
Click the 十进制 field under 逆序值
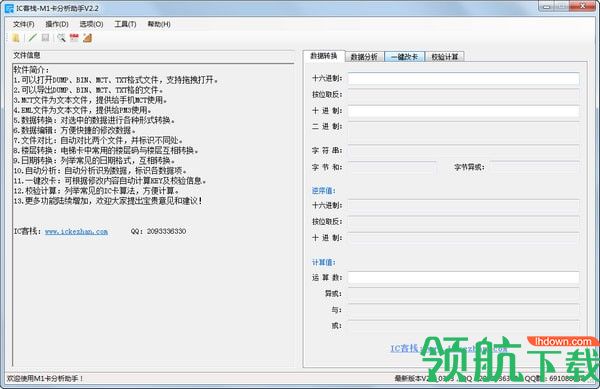coord(463,238)
